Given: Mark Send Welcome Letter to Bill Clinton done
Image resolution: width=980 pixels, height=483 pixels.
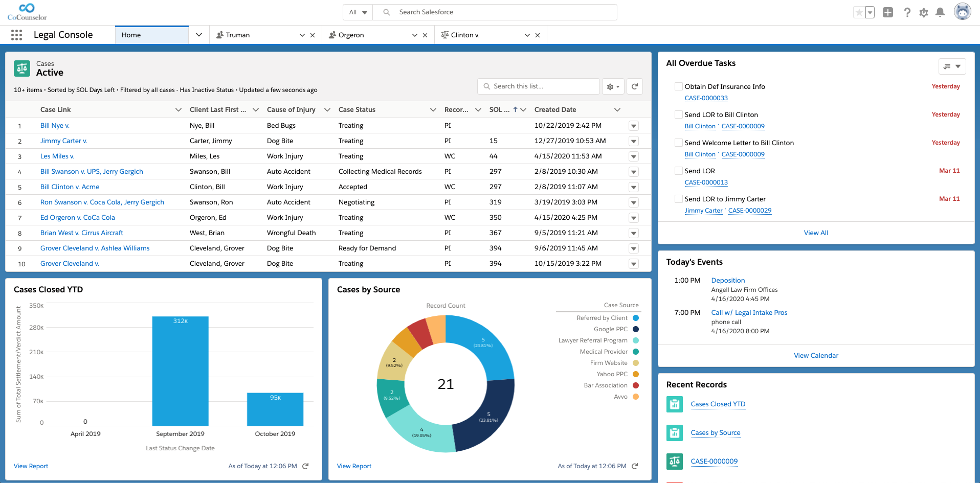Looking at the screenshot, I should pyautogui.click(x=678, y=143).
